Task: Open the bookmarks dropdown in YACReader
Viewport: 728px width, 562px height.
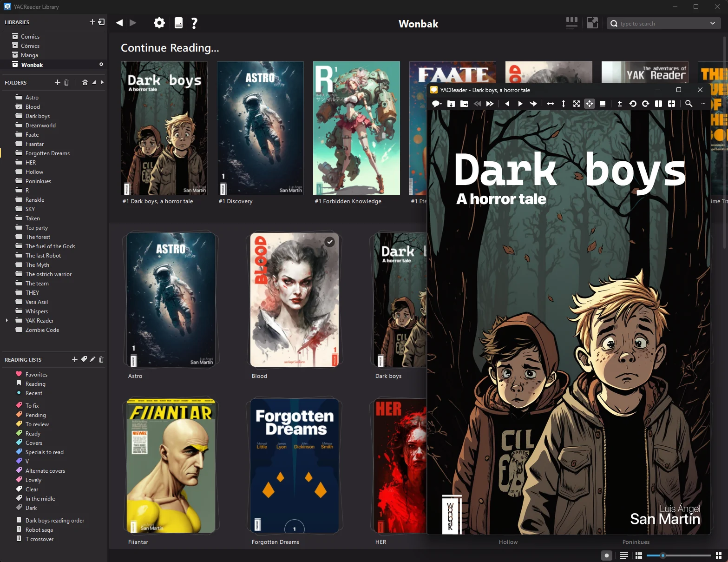Action: click(x=437, y=104)
